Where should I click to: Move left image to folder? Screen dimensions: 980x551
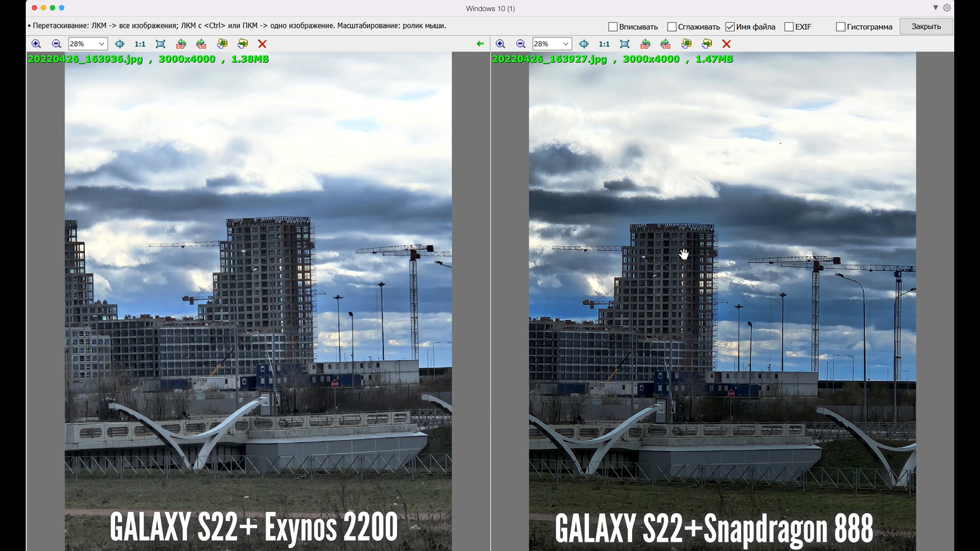coord(243,44)
